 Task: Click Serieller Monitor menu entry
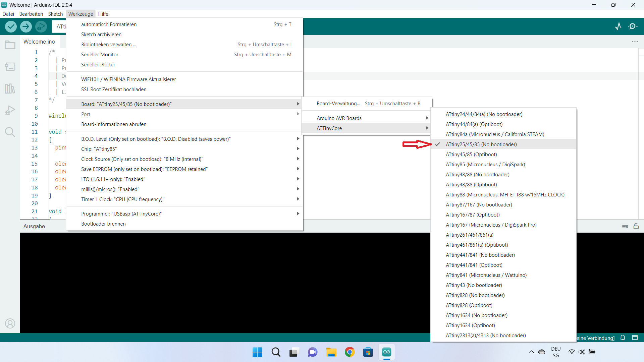coord(100,55)
